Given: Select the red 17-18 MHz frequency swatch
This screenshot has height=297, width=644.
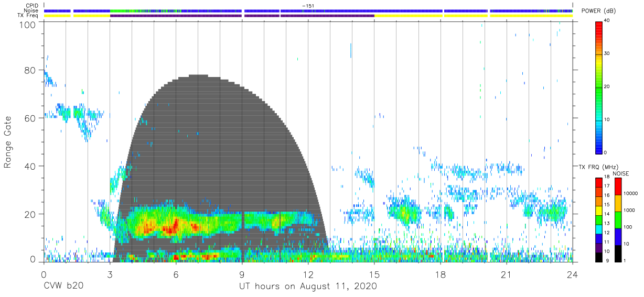Looking at the screenshot, I should [x=599, y=182].
